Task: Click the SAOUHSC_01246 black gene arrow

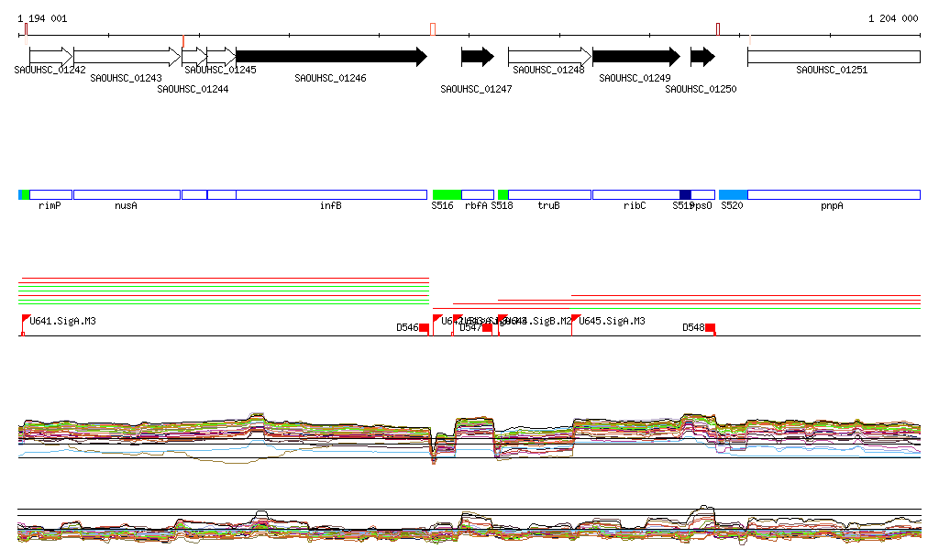Action: click(x=330, y=57)
